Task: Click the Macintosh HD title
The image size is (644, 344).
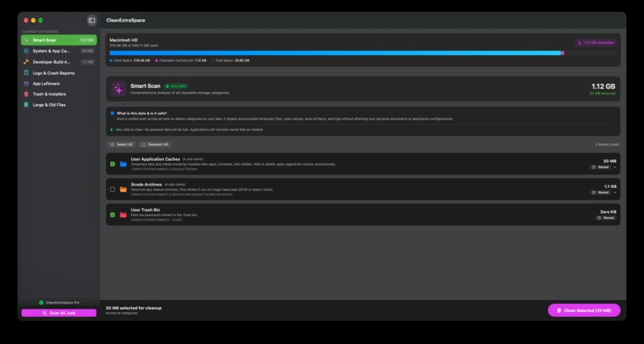Action: point(124,40)
